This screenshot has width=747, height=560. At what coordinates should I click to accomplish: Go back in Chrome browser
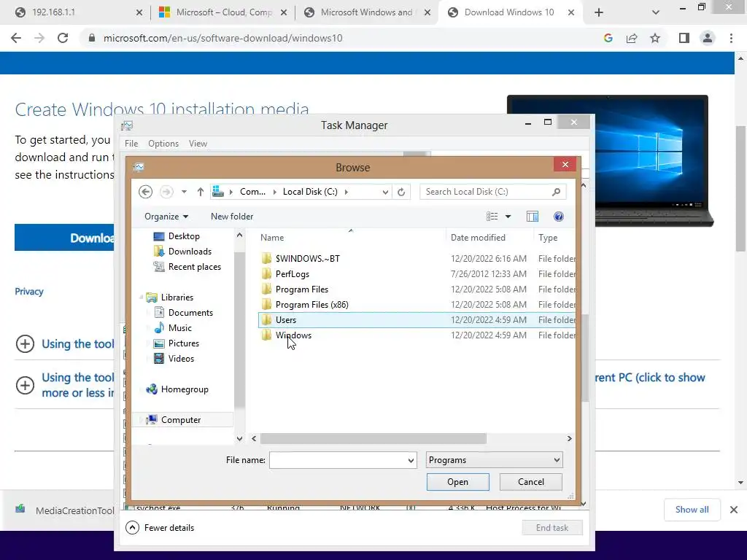tap(16, 38)
